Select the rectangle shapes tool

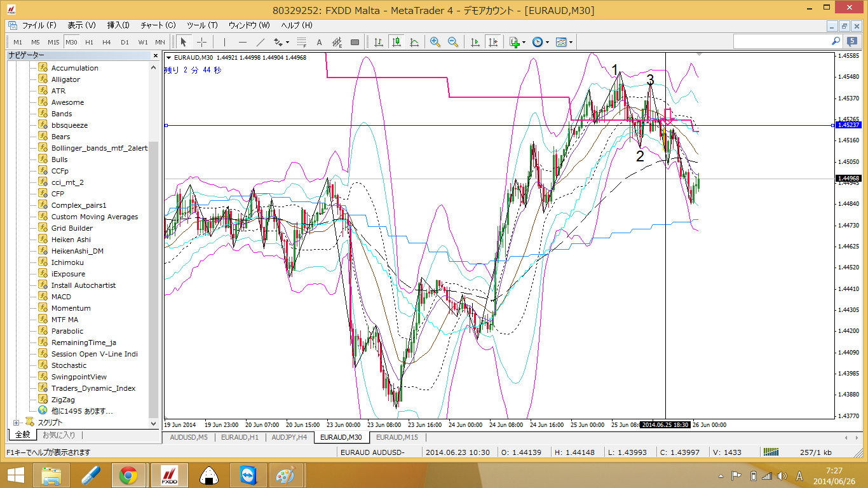(355, 42)
